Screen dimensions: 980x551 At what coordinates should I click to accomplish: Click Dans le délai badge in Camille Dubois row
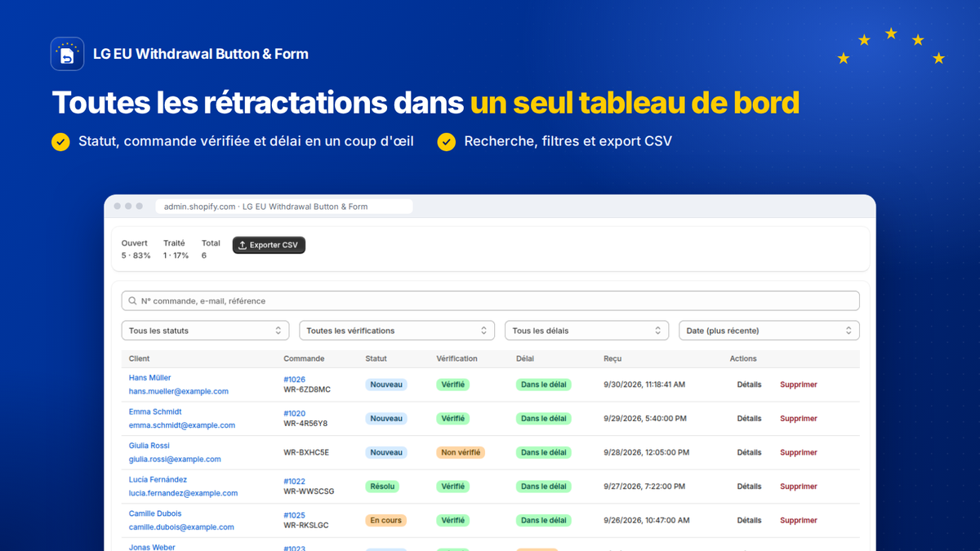tap(543, 520)
